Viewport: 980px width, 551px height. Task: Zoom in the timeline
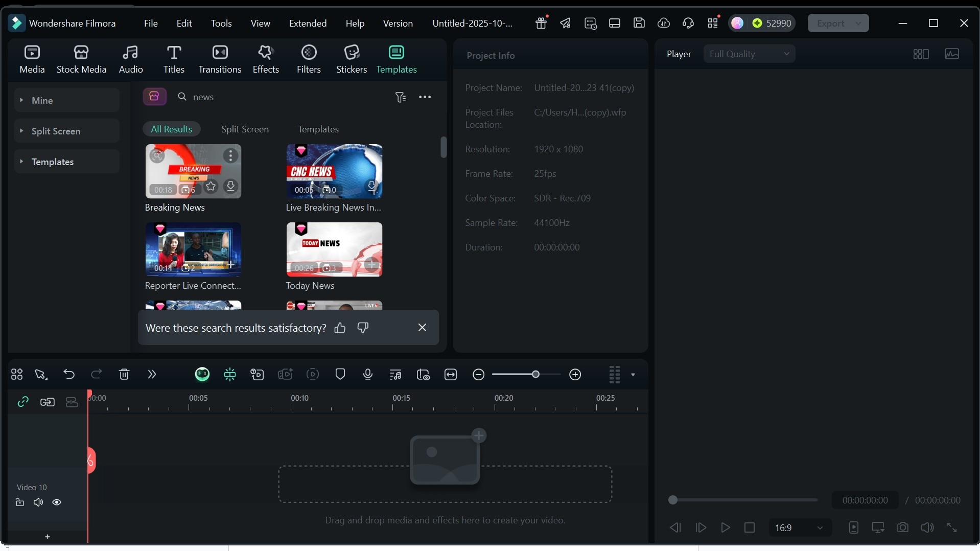click(575, 375)
